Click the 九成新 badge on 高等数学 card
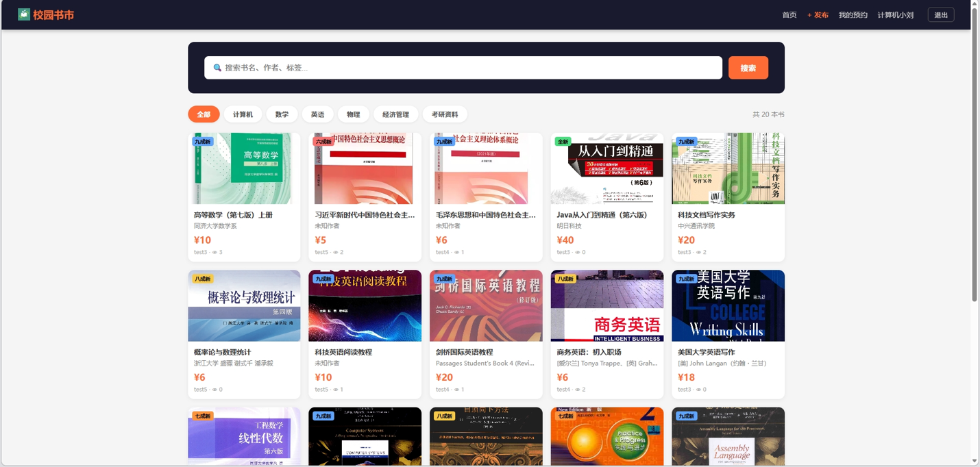 tap(202, 142)
